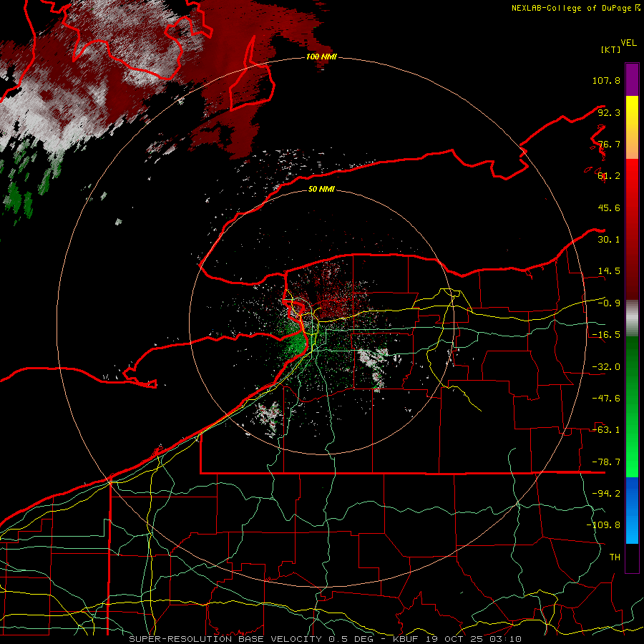Click the TH label on scale

(615, 557)
